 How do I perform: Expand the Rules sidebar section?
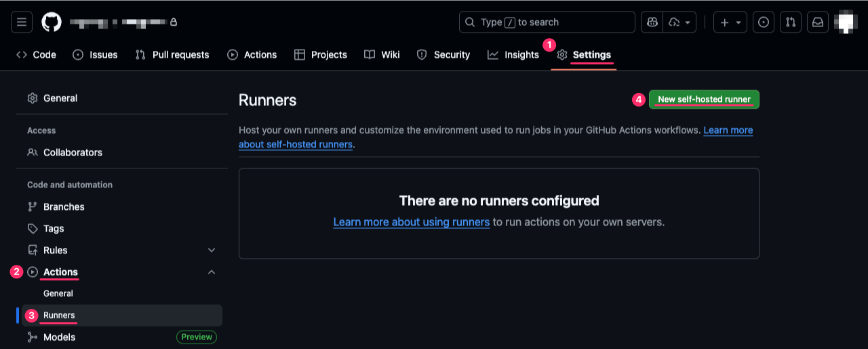pos(212,251)
